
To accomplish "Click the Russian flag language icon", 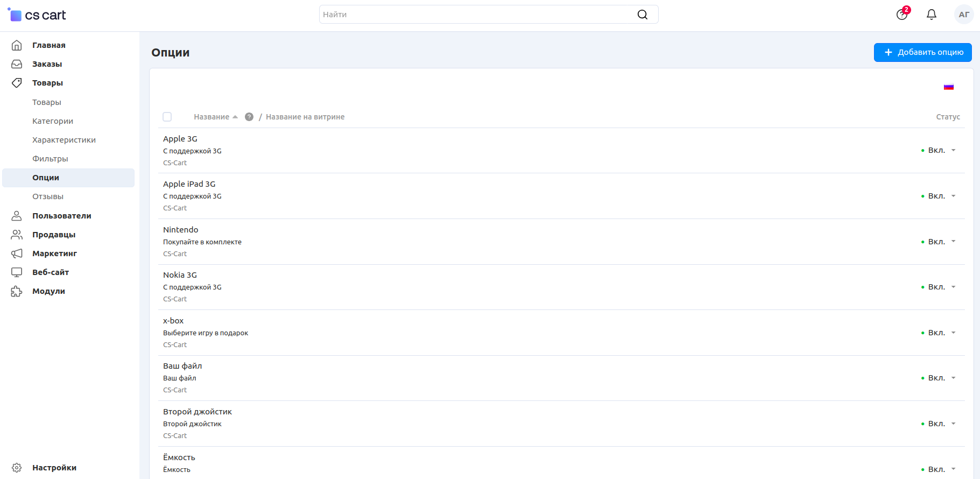I will click(x=948, y=87).
